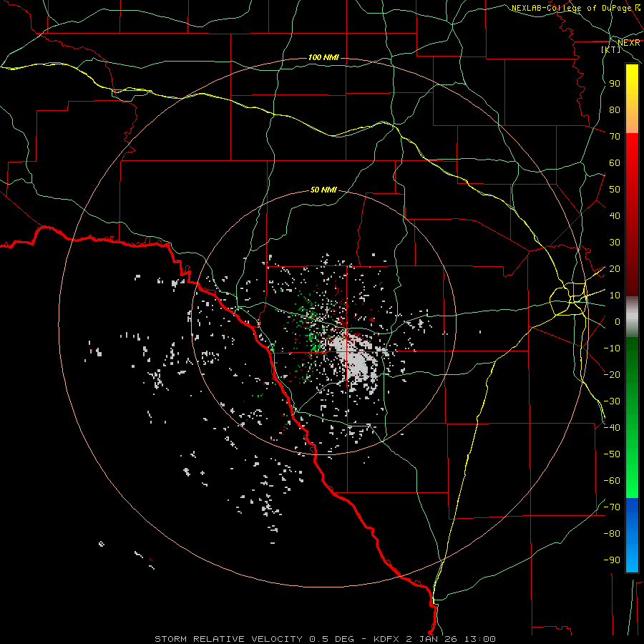
Task: Click the yellow highway loop around the city
Action: [x=570, y=298]
